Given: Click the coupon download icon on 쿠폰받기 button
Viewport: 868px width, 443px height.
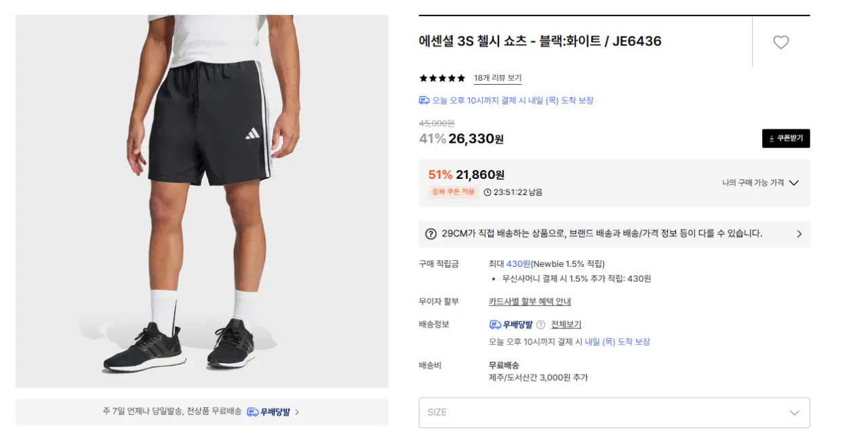Looking at the screenshot, I should (x=772, y=138).
